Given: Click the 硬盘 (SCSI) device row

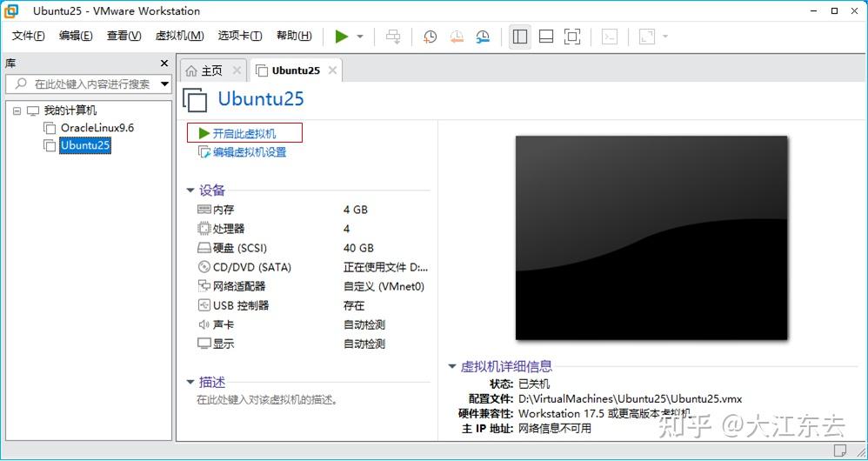Looking at the screenshot, I should (x=313, y=248).
